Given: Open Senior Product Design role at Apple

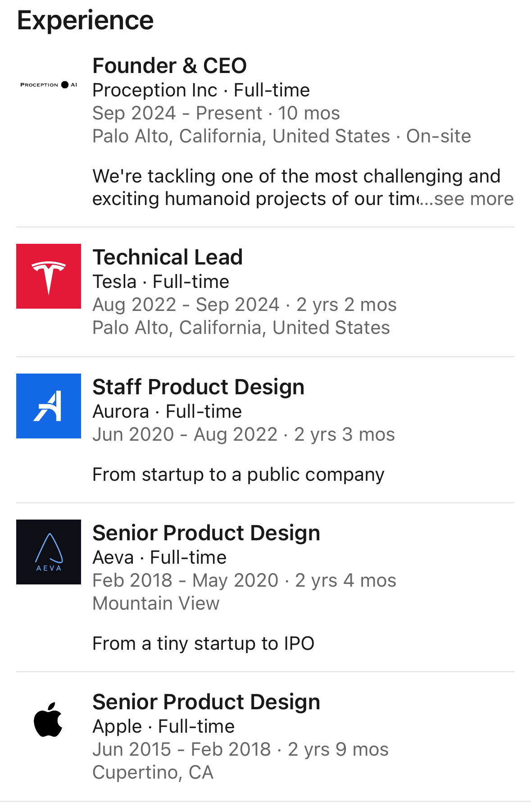Looking at the screenshot, I should tap(206, 702).
